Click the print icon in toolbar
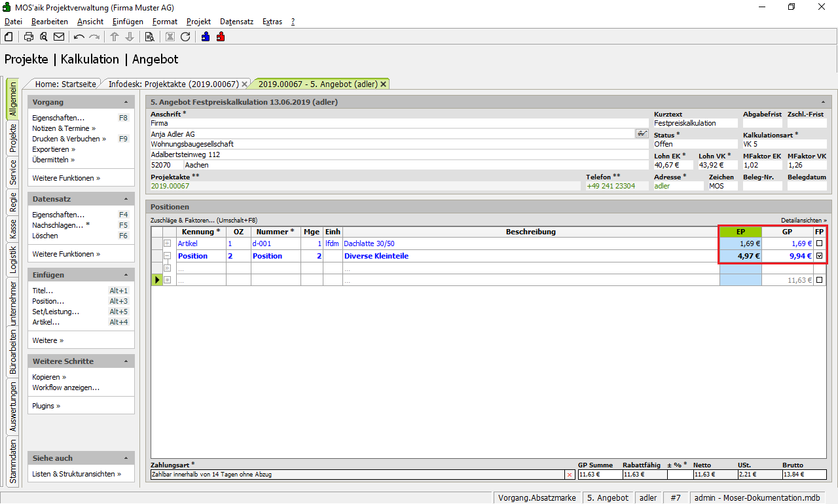Image resolution: width=838 pixels, height=504 pixels. pyautogui.click(x=29, y=37)
